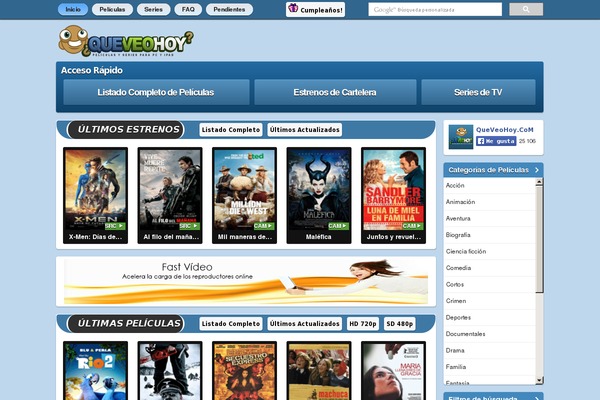
Task: Click the categories list scrollbar thumb
Action: click(539, 239)
